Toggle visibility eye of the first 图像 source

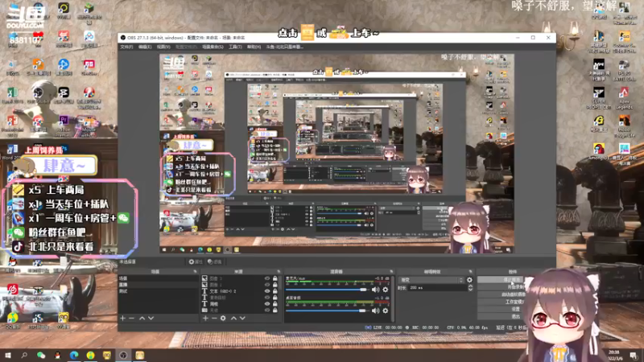pos(267,278)
